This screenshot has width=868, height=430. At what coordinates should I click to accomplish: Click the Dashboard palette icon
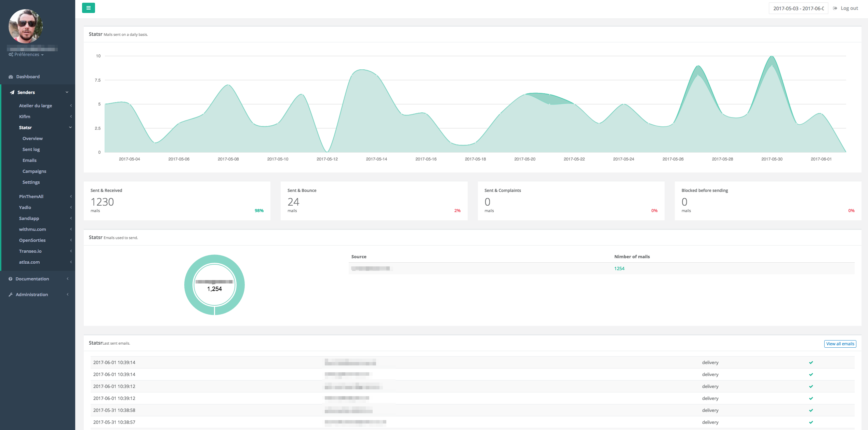coord(11,77)
